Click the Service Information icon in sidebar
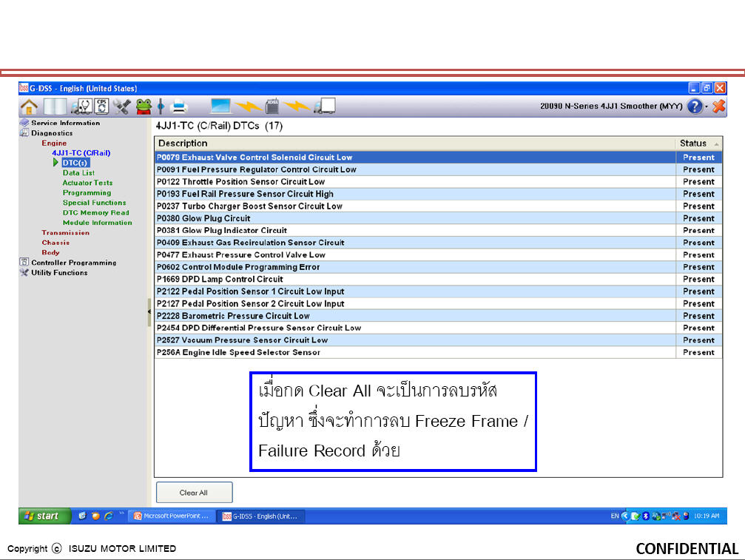The image size is (745, 560). pos(24,123)
